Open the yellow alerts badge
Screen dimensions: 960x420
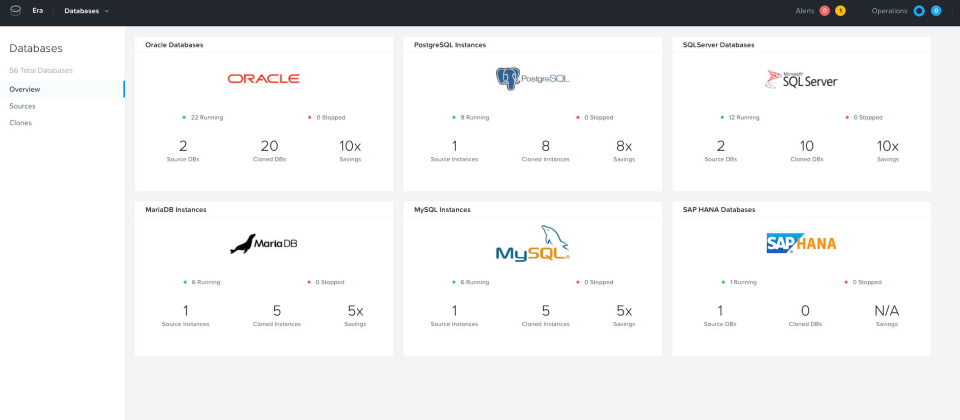point(841,11)
